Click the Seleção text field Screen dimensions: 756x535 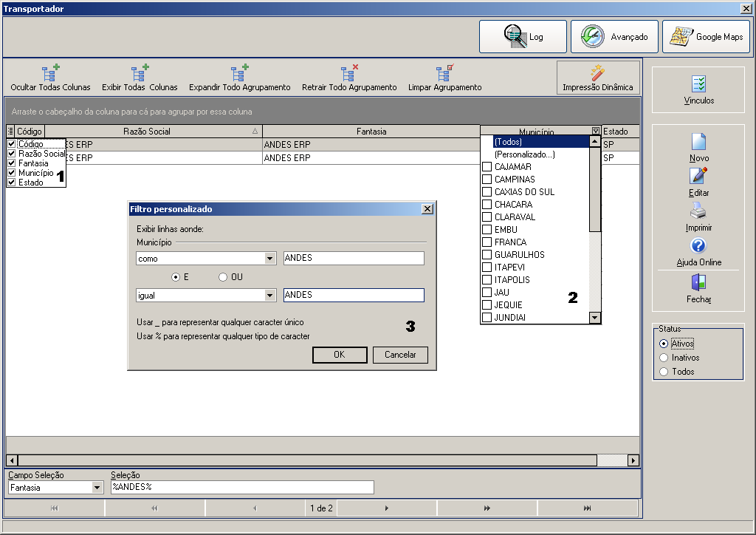click(x=242, y=487)
